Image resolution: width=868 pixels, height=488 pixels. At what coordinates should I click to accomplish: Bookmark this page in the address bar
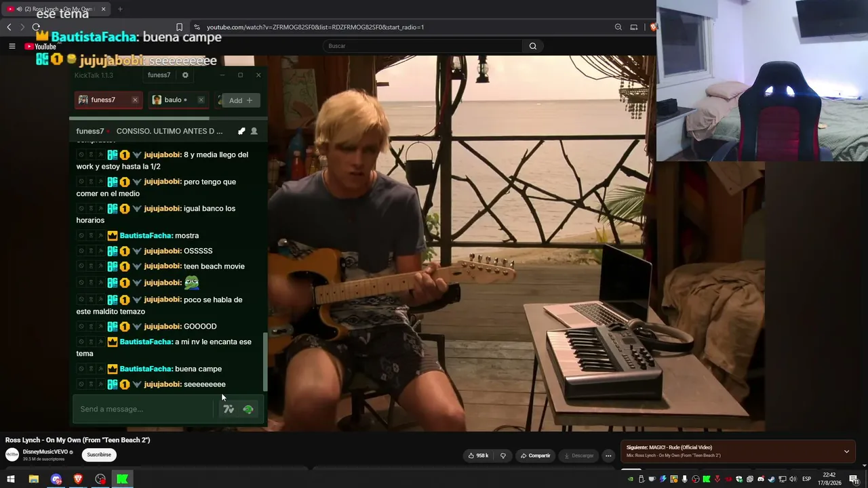point(179,27)
